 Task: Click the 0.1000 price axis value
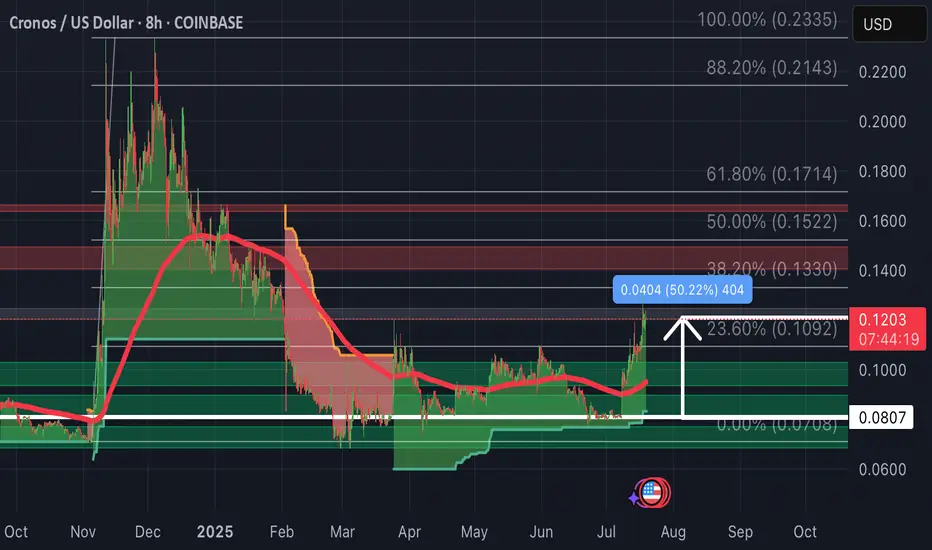click(x=882, y=370)
